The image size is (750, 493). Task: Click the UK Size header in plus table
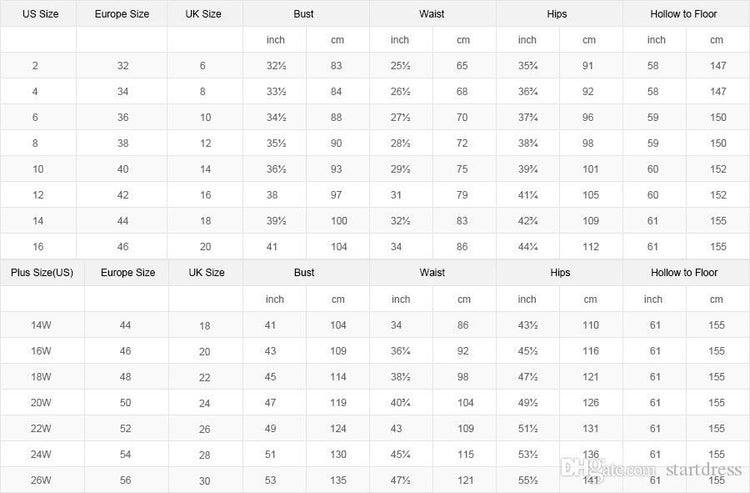pos(206,273)
